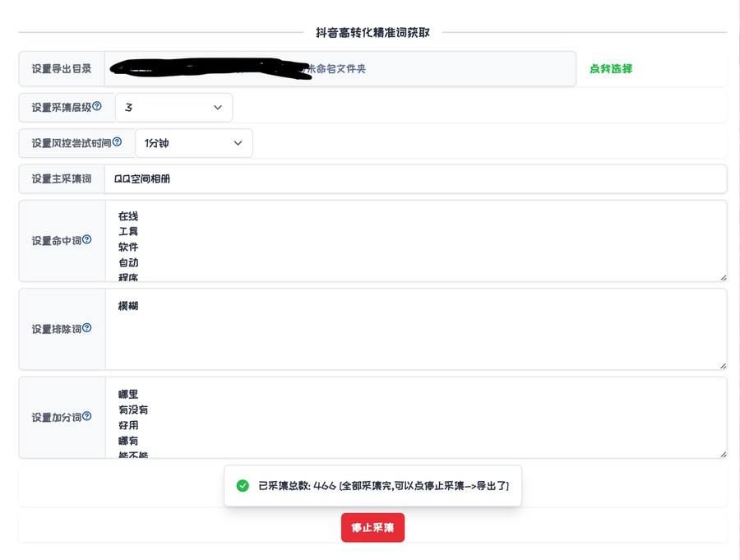Click help icon beside 设置加分词
This screenshot has height=560, width=740.
coord(87,416)
